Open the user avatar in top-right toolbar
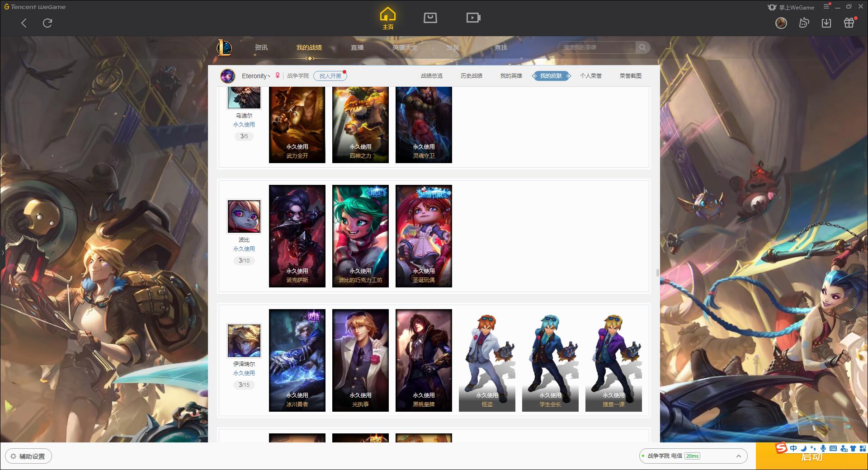Screen dimensions: 868x470 point(781,23)
